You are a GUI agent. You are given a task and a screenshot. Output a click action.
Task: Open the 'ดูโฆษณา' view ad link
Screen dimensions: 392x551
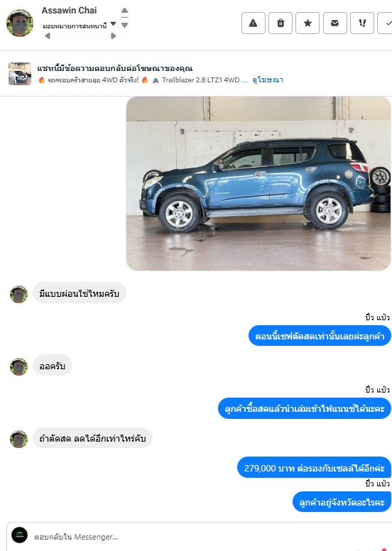pos(268,80)
